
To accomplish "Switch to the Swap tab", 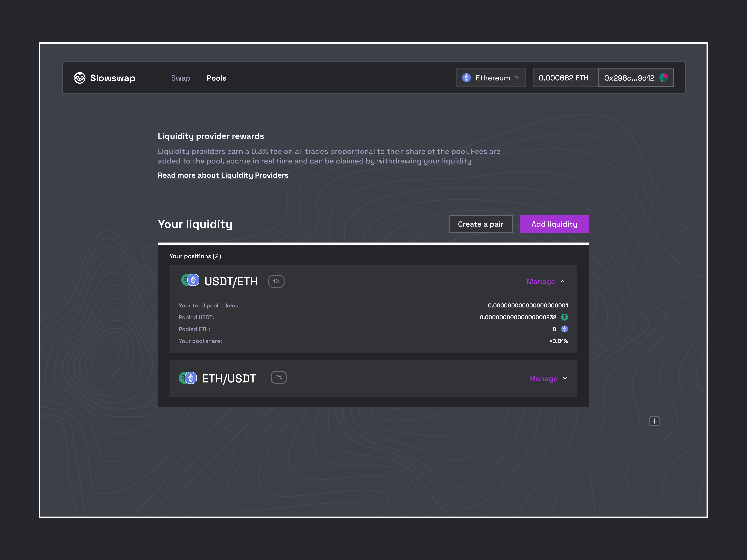I will [x=181, y=78].
